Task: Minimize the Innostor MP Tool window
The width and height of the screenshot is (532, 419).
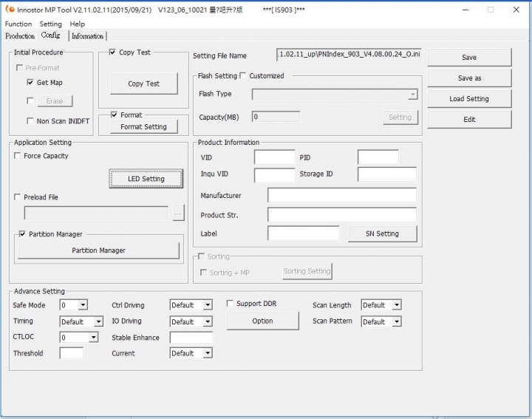Action: 465,10
